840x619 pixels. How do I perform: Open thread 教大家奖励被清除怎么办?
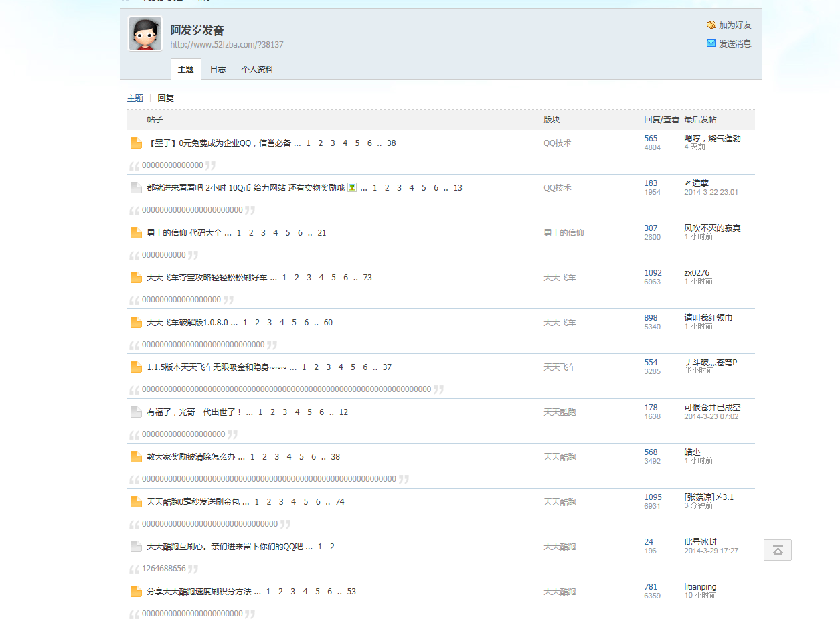click(191, 456)
